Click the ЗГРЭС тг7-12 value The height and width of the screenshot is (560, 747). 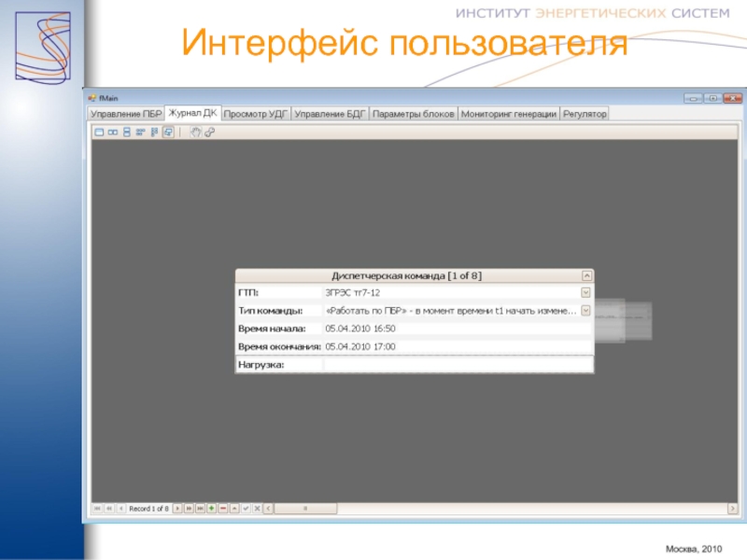353,292
